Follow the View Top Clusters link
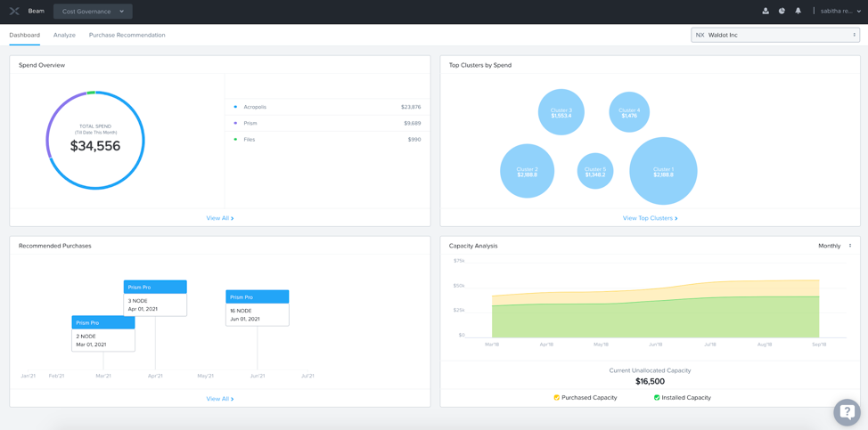The image size is (868, 430). (650, 218)
